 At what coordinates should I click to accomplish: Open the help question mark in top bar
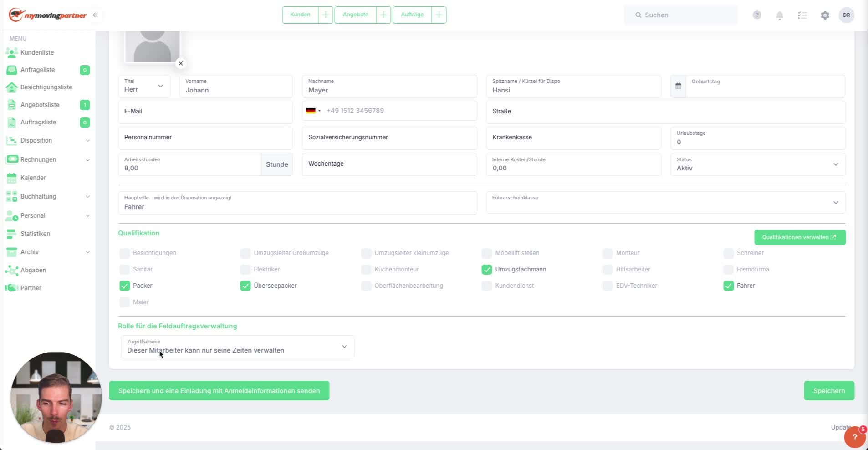click(757, 15)
